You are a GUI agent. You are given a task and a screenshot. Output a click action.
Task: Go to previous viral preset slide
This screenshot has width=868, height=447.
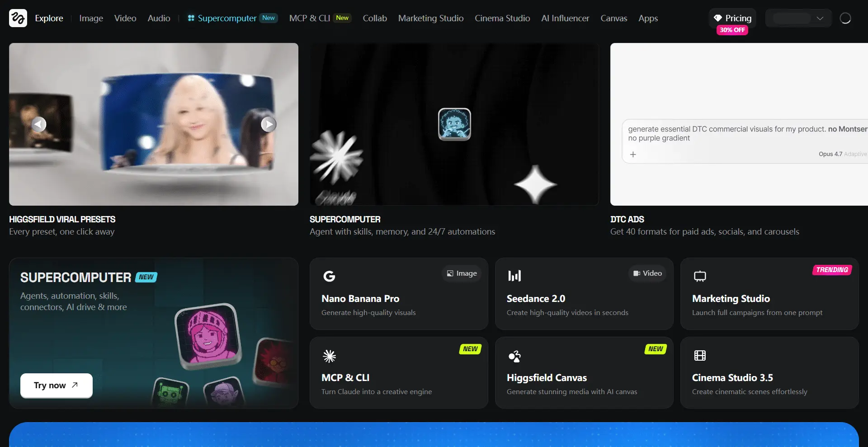(x=39, y=124)
